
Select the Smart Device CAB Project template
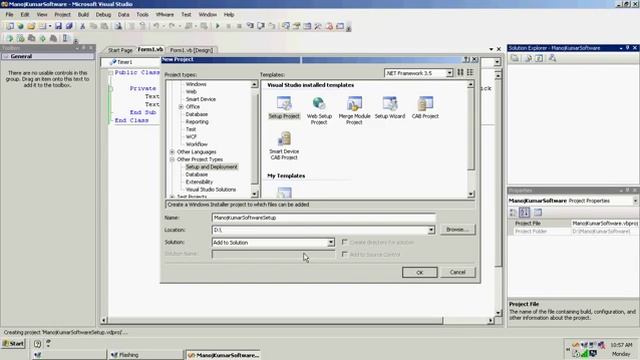pos(284,145)
